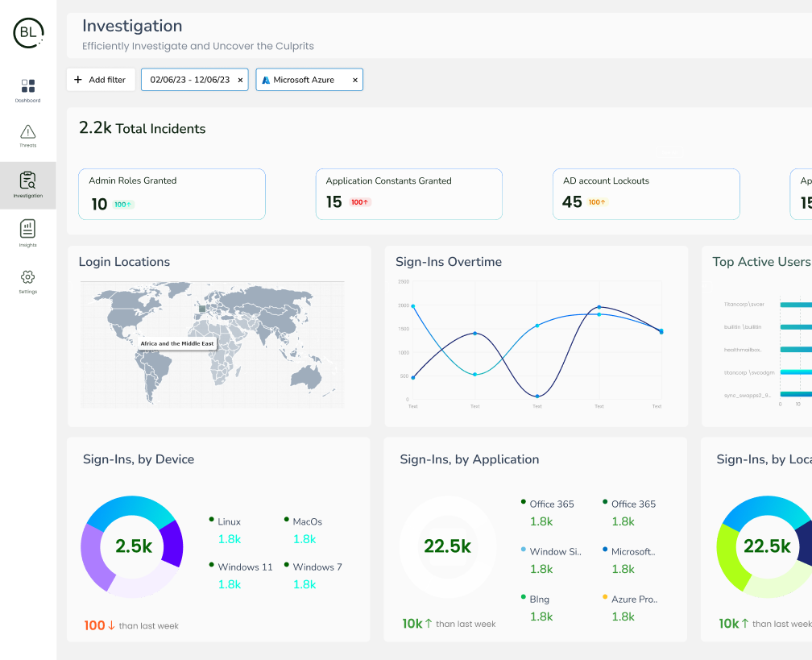Remove the 02/06/23 - 12/06/23 date filter
Screen dimensions: 812x660
(x=240, y=80)
